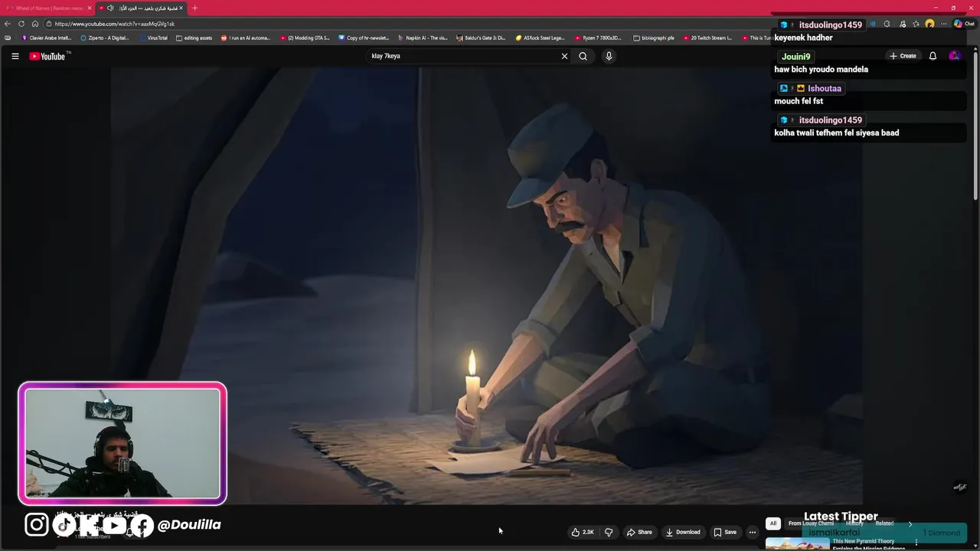Open the Ziperto - A Digital... bookmark
Image resolution: width=980 pixels, height=551 pixels.
click(x=104, y=37)
